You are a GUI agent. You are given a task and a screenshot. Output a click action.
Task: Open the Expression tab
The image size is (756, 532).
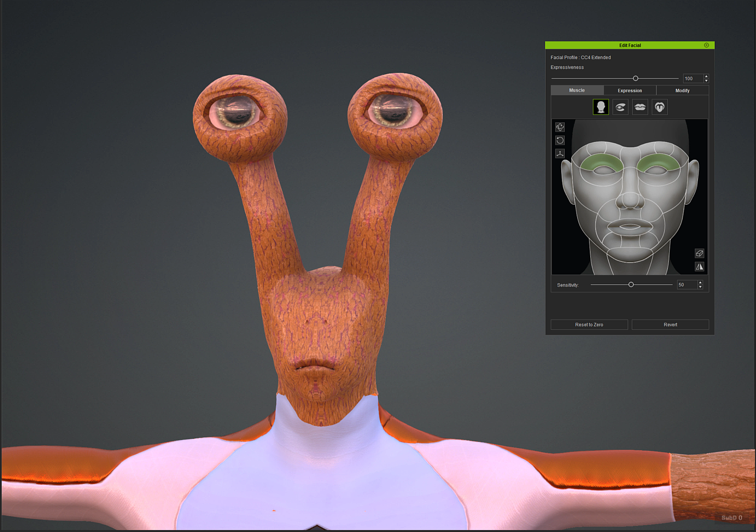point(630,90)
